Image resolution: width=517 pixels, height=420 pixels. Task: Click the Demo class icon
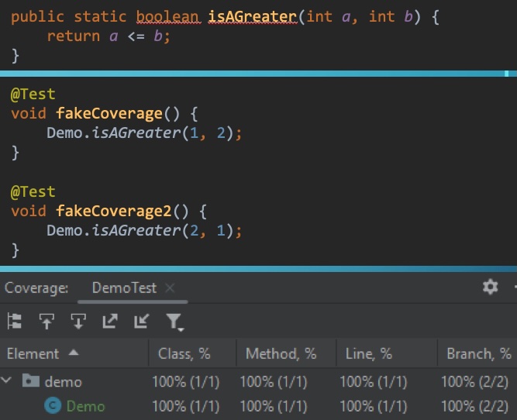[x=53, y=406]
